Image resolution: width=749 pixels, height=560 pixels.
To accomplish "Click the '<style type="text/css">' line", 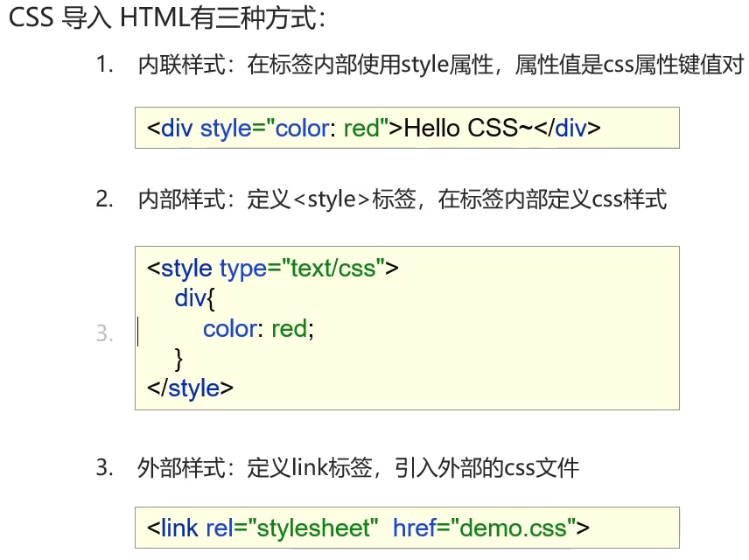I will point(273,269).
